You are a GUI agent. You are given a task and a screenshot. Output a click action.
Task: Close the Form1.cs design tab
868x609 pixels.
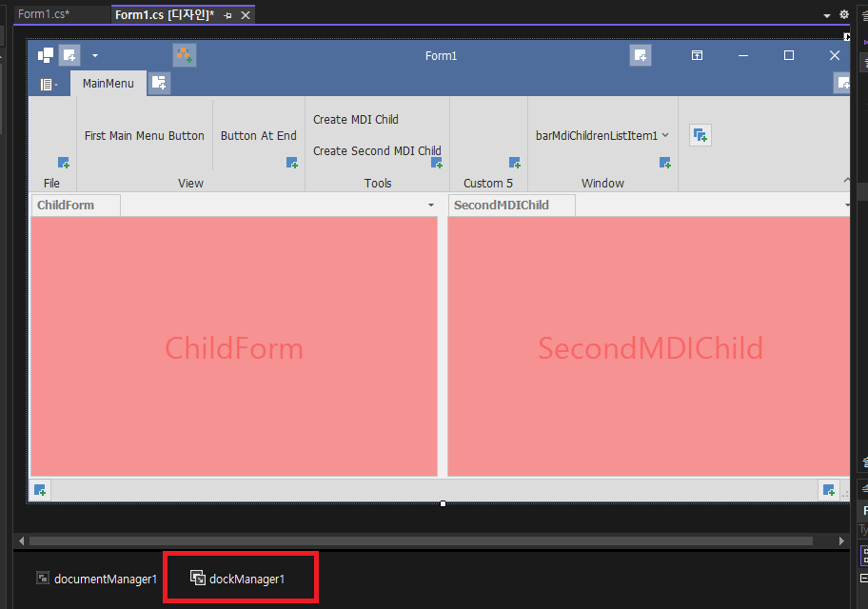246,15
